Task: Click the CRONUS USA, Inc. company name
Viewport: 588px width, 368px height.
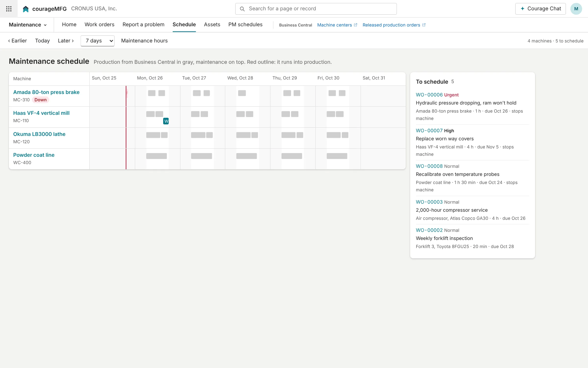Action: coord(94,9)
